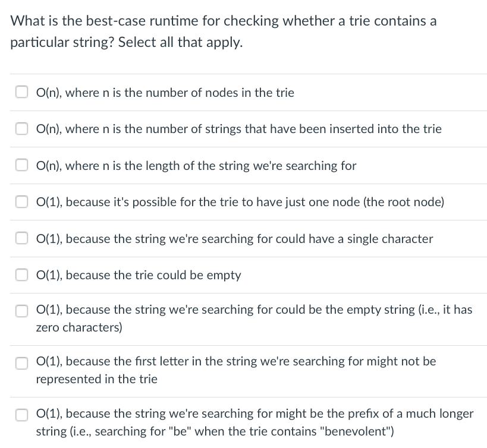Viewport: 487px width, 448px height.
Task: Select the single character string answer
Action: tap(22, 238)
